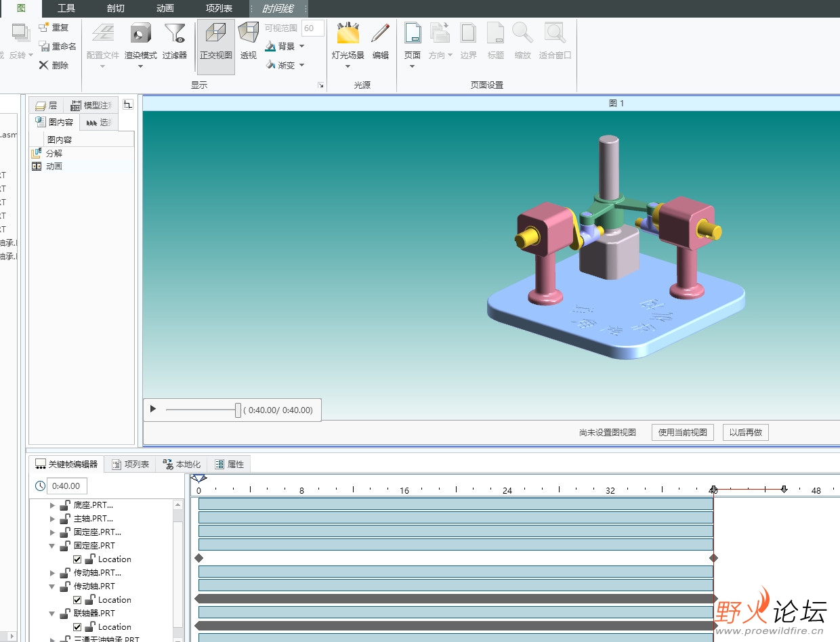The height and width of the screenshot is (642, 840).
Task: Click the start keyframe diamond on 固定座 Location row
Action: tap(198, 558)
